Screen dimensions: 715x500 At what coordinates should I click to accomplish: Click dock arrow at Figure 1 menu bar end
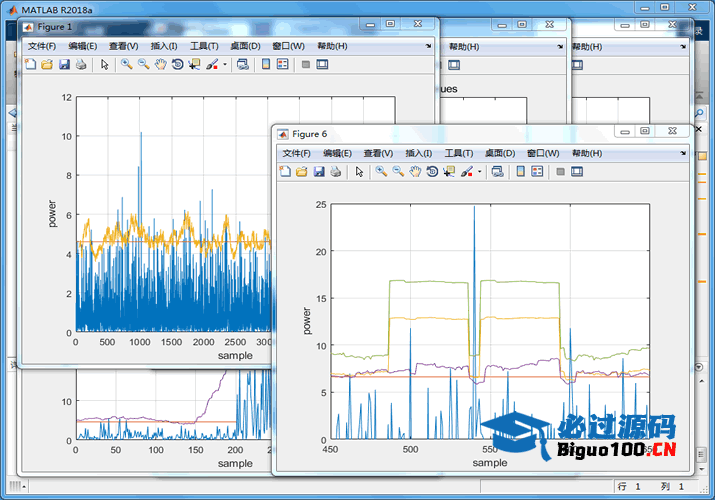pyautogui.click(x=428, y=46)
